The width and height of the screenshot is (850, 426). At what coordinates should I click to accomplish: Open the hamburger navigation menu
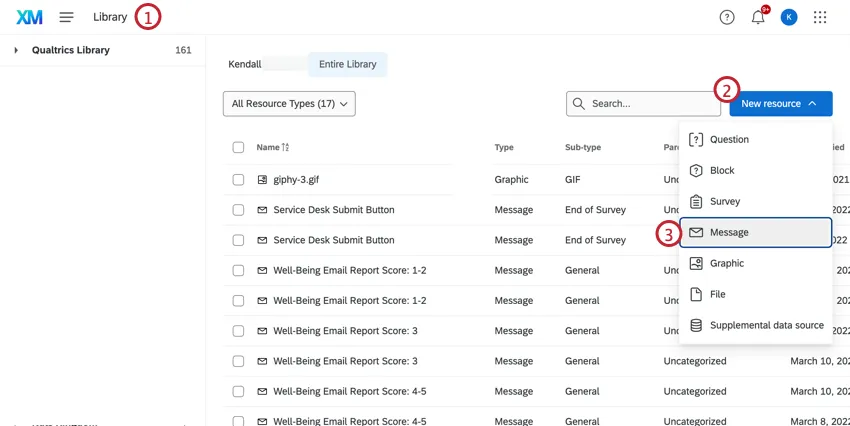pyautogui.click(x=66, y=17)
